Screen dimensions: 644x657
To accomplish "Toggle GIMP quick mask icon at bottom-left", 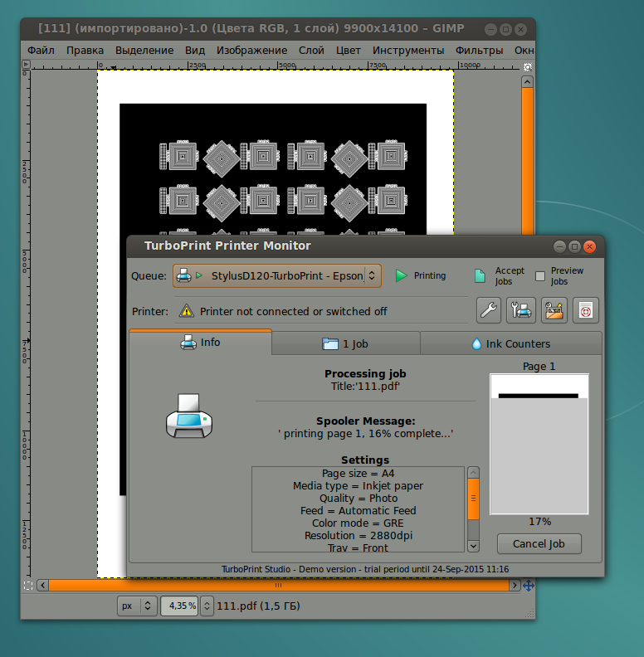I will (x=28, y=586).
